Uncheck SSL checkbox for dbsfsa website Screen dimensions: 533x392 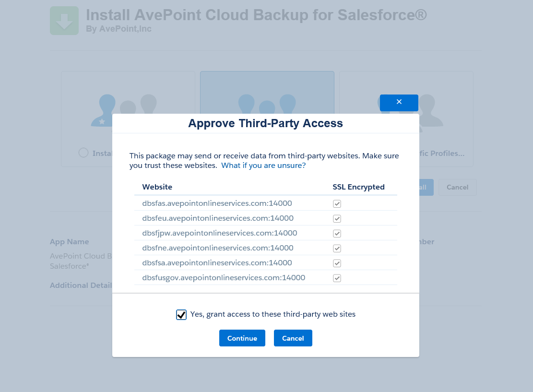[337, 263]
